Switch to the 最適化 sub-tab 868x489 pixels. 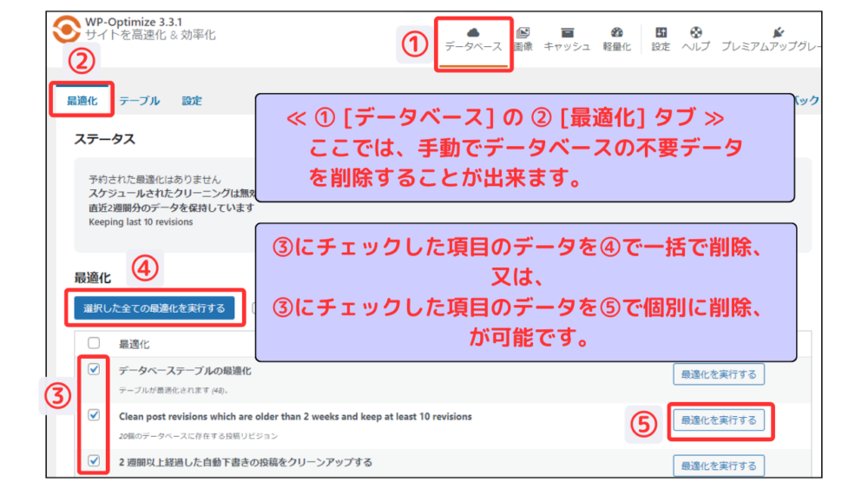(x=82, y=101)
